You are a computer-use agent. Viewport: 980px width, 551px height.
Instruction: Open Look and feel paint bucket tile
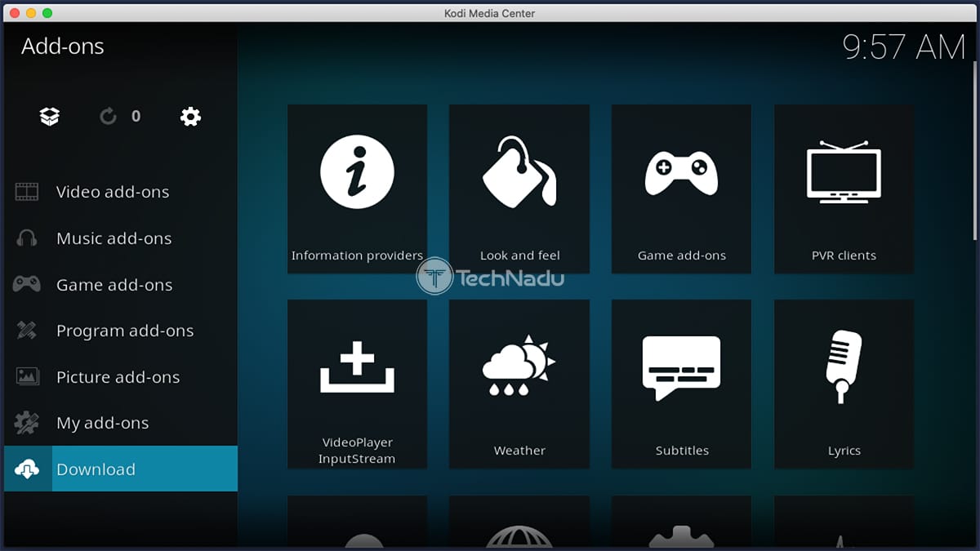519,189
